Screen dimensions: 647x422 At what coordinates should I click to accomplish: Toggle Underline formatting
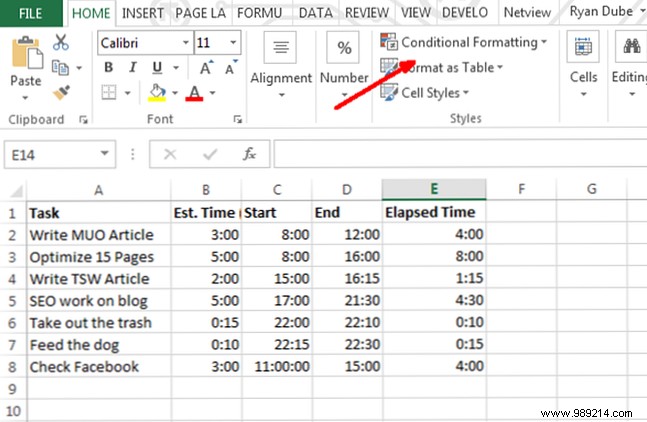[x=157, y=67]
